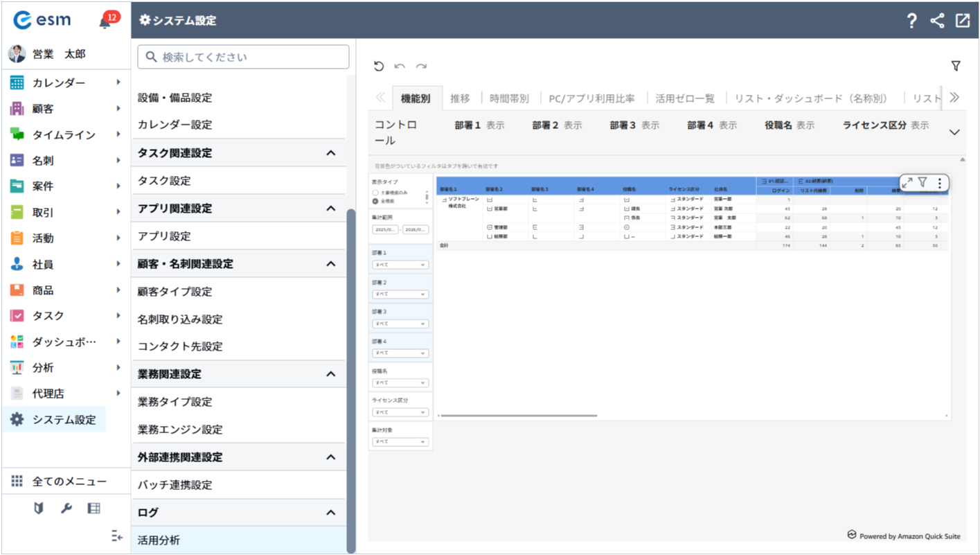Open the notification bell with 12 alerts

point(105,21)
